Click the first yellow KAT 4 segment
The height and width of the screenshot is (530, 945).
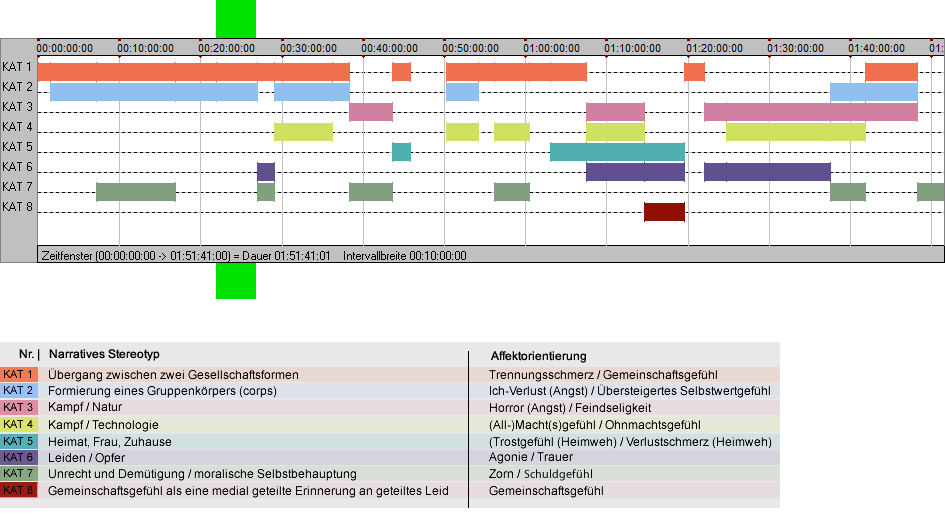tap(304, 131)
